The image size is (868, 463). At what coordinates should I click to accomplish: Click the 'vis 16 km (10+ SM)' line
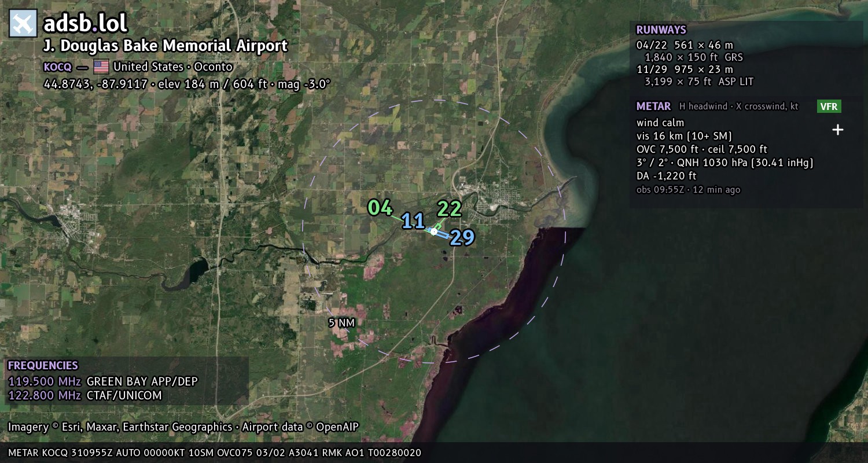pyautogui.click(x=684, y=136)
